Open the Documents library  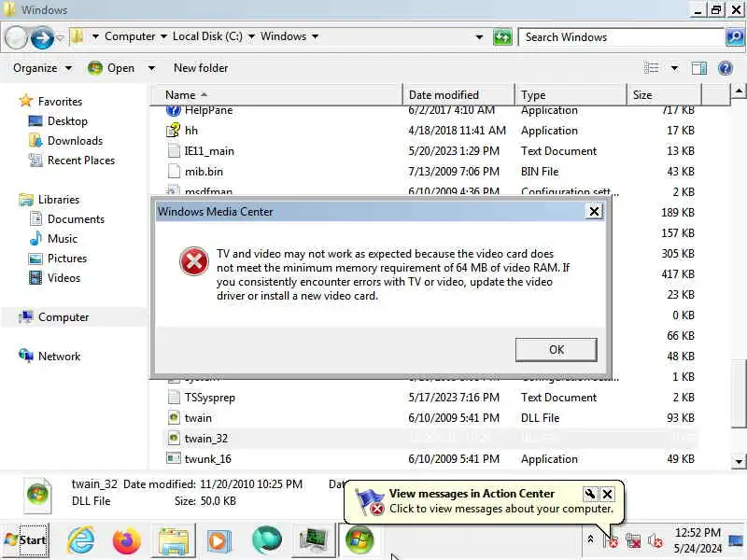76,219
